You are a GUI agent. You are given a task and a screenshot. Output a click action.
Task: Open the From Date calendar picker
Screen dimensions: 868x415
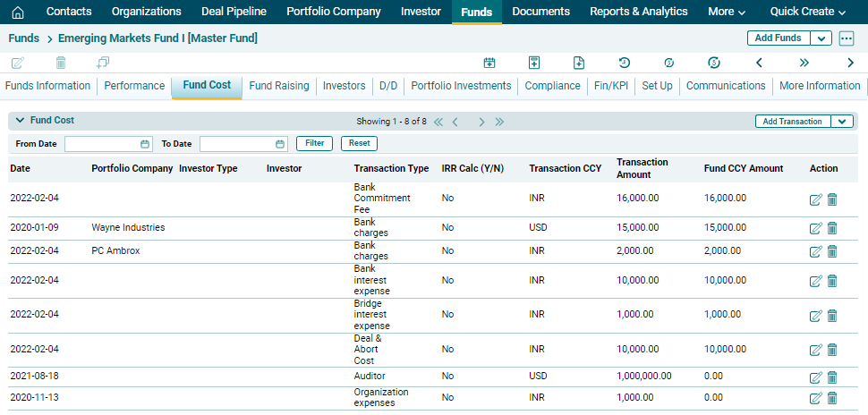pyautogui.click(x=145, y=144)
